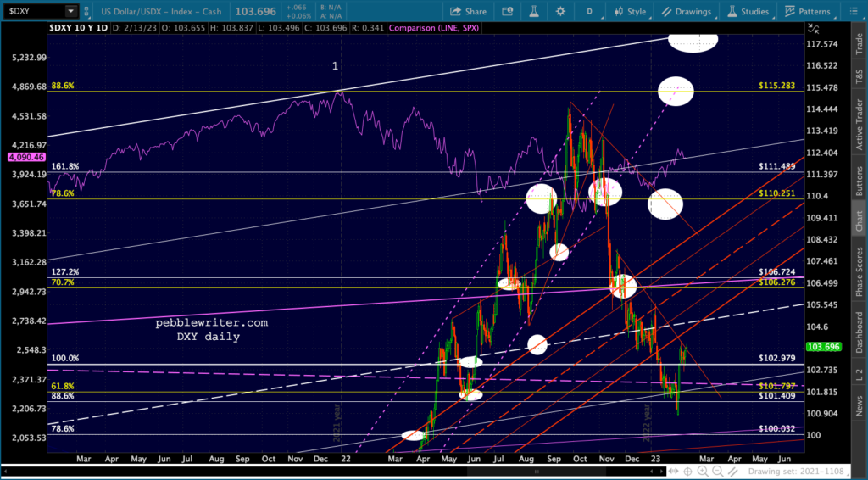Click the 4,090.46 SPX price label
The width and height of the screenshot is (868, 480).
pyautogui.click(x=26, y=158)
